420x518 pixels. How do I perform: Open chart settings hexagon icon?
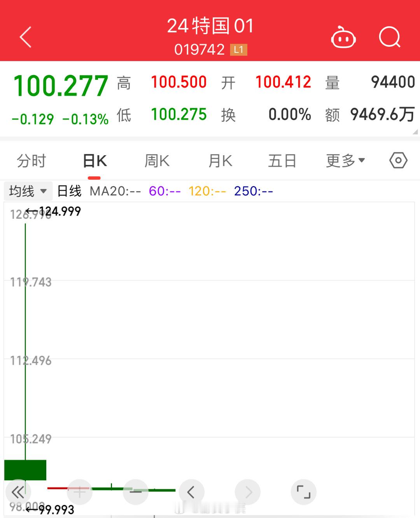coord(398,160)
